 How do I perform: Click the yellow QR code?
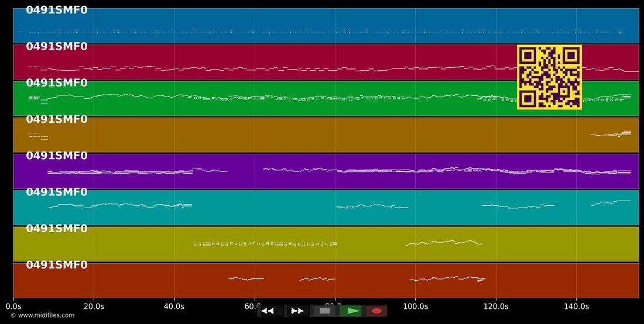549,77
